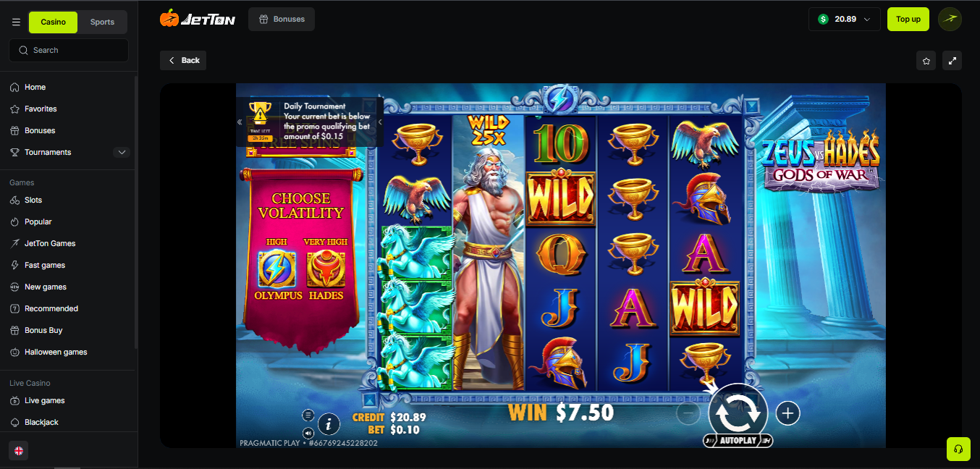Screen dimensions: 980x469
Task: Decrease bet with the minus button
Action: (688, 413)
